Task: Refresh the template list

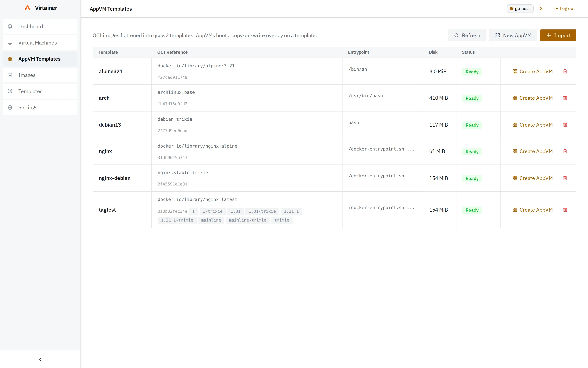Action: (x=467, y=35)
